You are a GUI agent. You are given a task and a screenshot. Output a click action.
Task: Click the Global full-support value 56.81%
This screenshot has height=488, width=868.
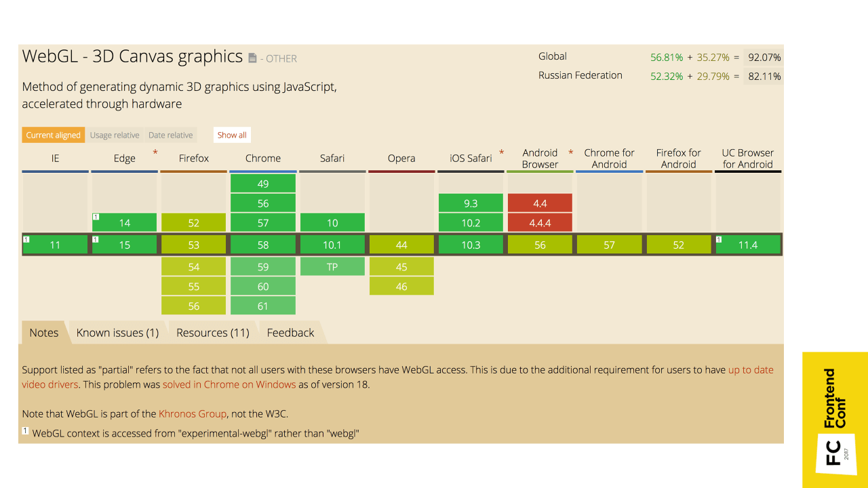667,58
